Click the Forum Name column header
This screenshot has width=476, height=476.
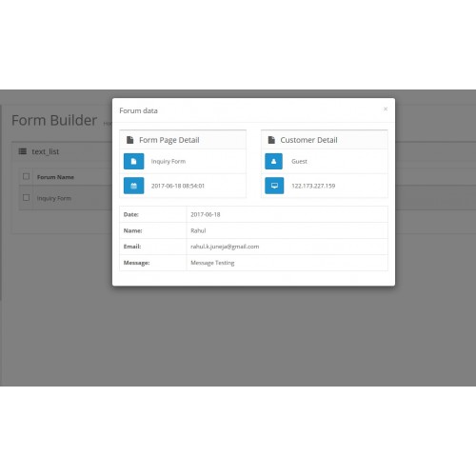coord(55,177)
